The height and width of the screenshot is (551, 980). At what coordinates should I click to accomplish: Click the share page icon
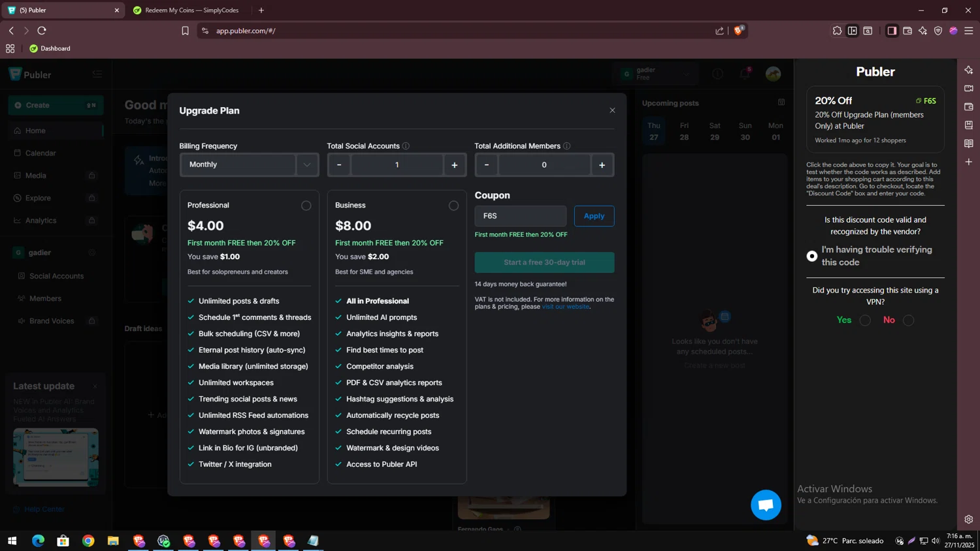(719, 31)
